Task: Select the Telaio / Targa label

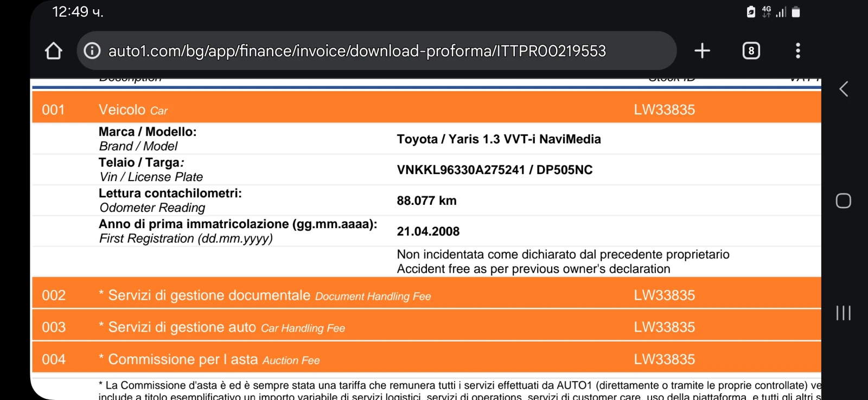Action: 141,163
